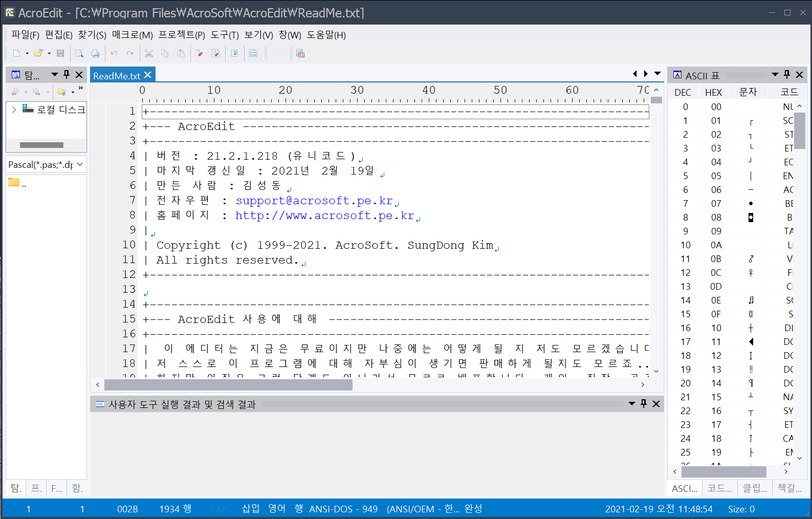Open the explorer panel's options dropdown arrow
Image resolution: width=812 pixels, height=519 pixels.
click(x=54, y=75)
